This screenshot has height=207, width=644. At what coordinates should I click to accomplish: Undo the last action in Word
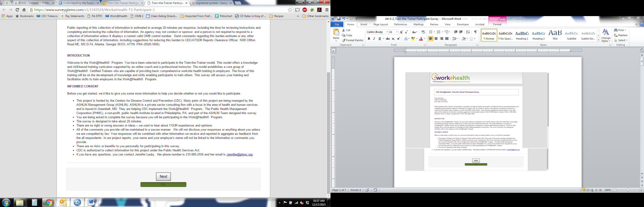[344, 19]
